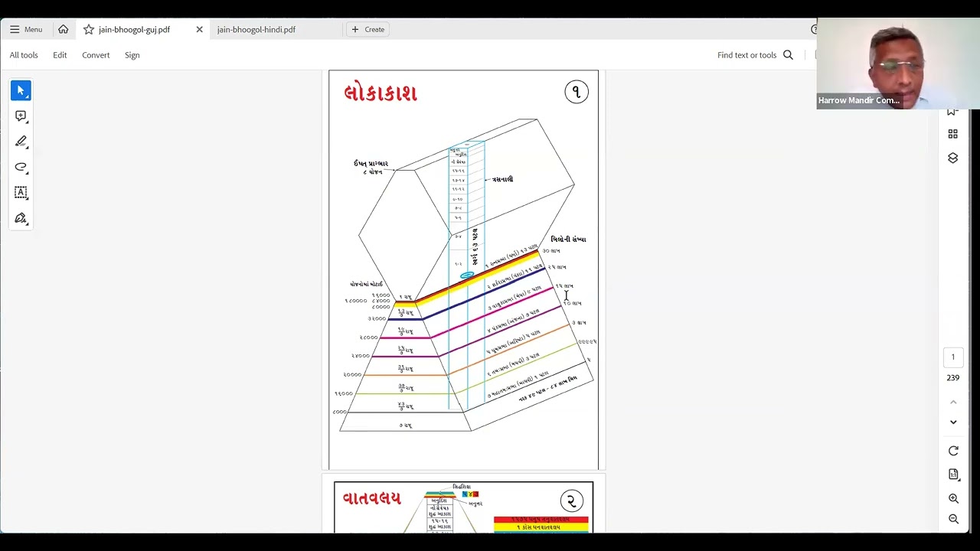Screen dimensions: 980x551
Task: Zoom out of the document
Action: (x=953, y=519)
